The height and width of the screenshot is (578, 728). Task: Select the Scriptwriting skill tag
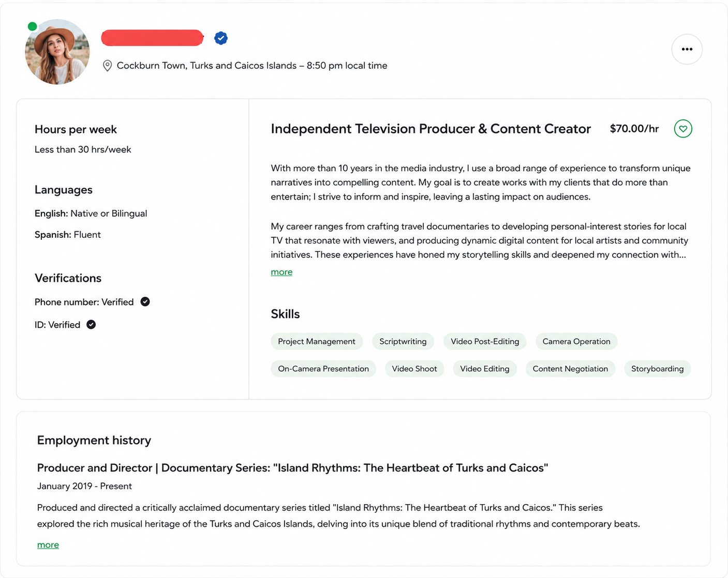point(403,341)
